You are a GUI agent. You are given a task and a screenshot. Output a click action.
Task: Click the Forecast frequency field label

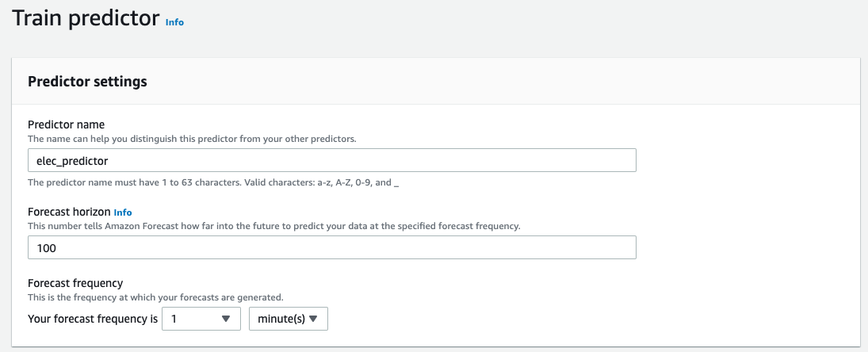coord(75,283)
